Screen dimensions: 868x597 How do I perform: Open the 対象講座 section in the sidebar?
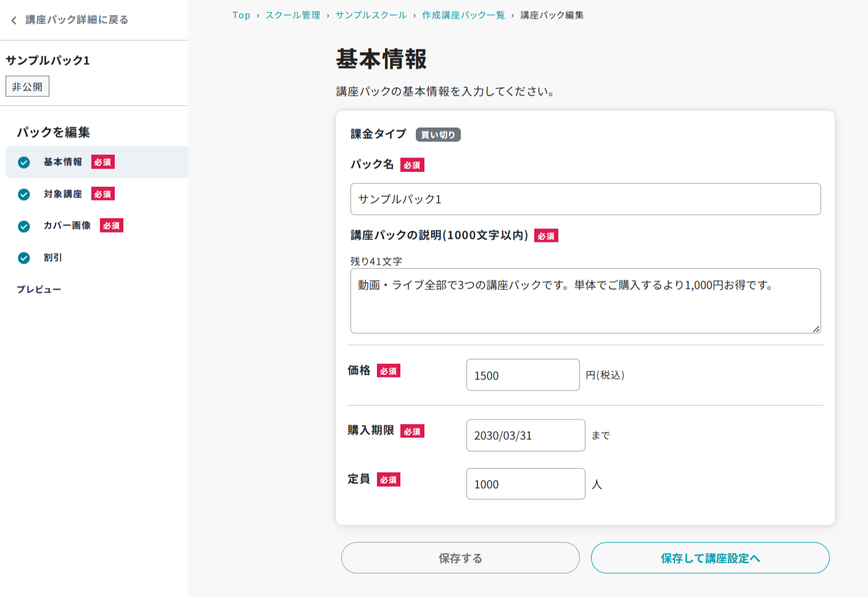pyautogui.click(x=63, y=194)
